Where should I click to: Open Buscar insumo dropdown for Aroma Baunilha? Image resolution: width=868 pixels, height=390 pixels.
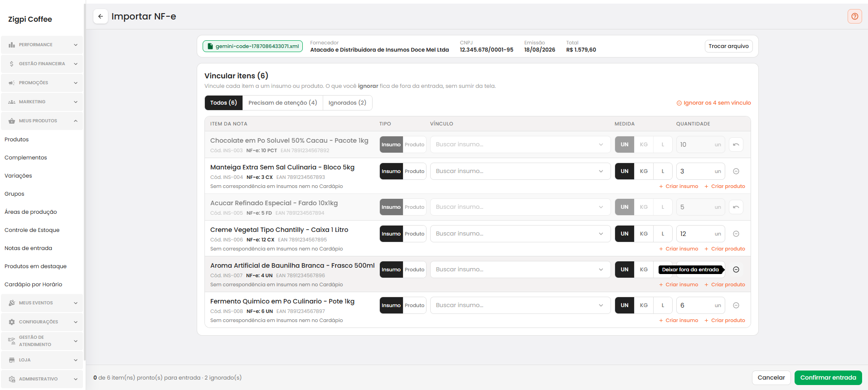(520, 270)
